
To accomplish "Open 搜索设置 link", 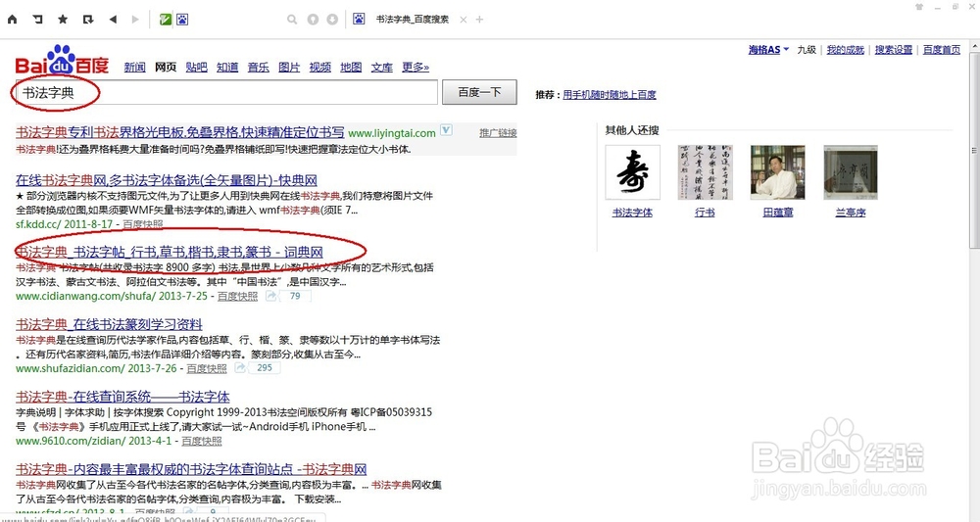I will (894, 49).
